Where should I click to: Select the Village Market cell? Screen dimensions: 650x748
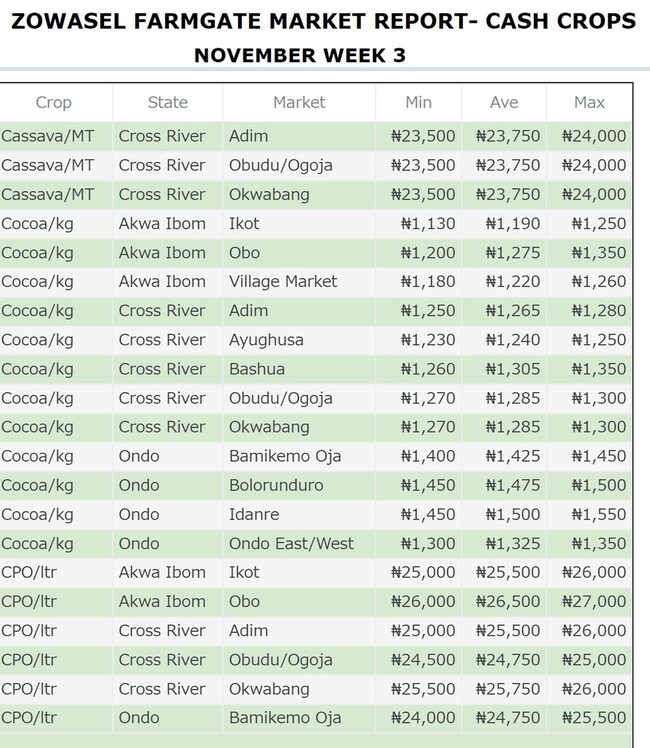(283, 282)
